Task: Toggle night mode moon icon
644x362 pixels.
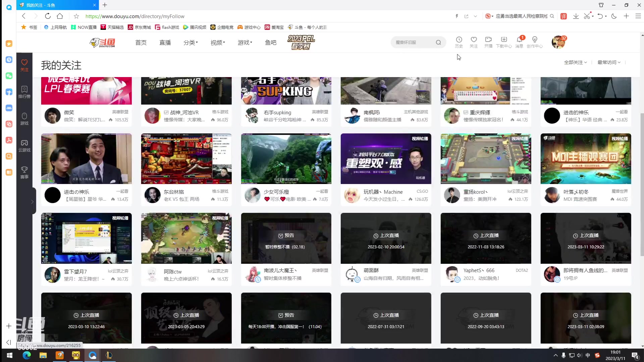Action: point(614,16)
